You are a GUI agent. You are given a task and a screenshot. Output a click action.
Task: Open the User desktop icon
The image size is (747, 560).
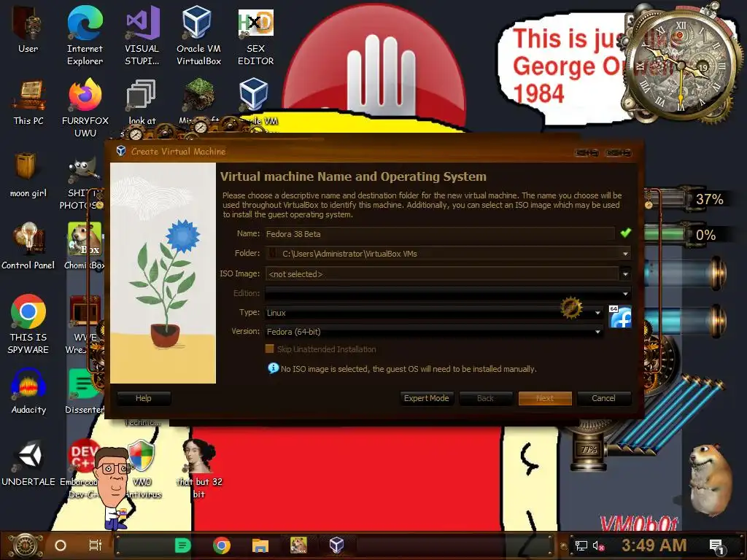(28, 29)
